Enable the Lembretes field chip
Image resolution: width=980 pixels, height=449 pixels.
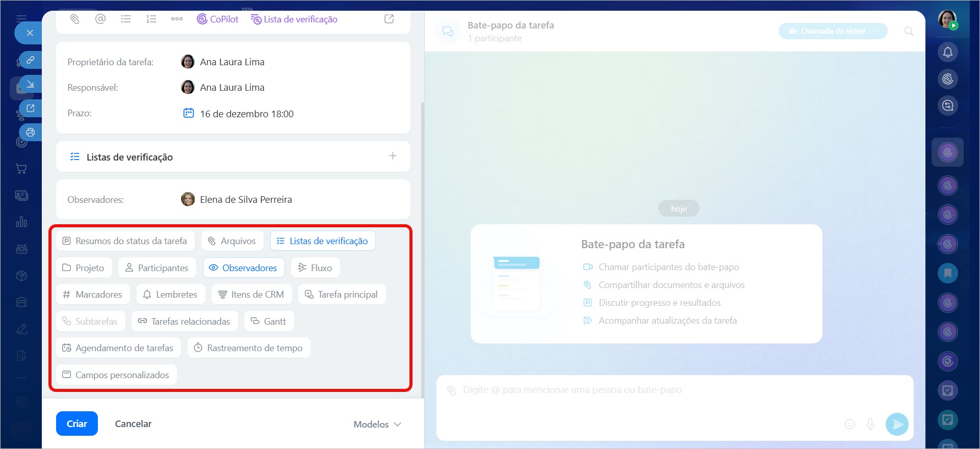pyautogui.click(x=170, y=295)
